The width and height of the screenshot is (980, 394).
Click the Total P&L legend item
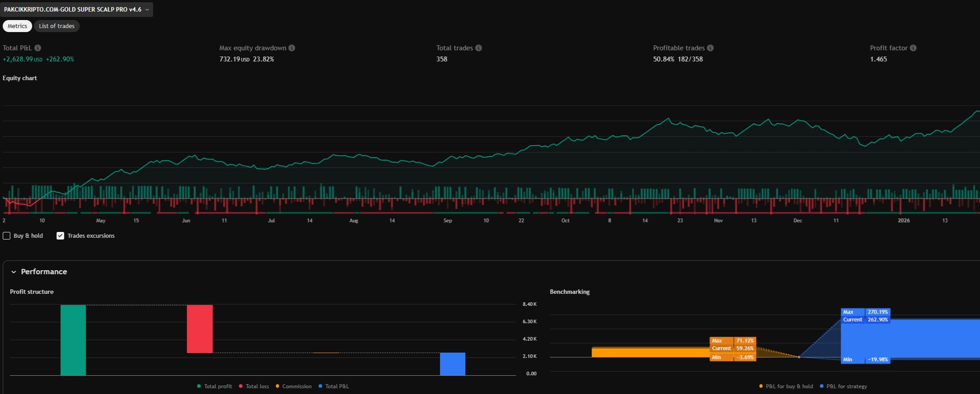pos(334,386)
